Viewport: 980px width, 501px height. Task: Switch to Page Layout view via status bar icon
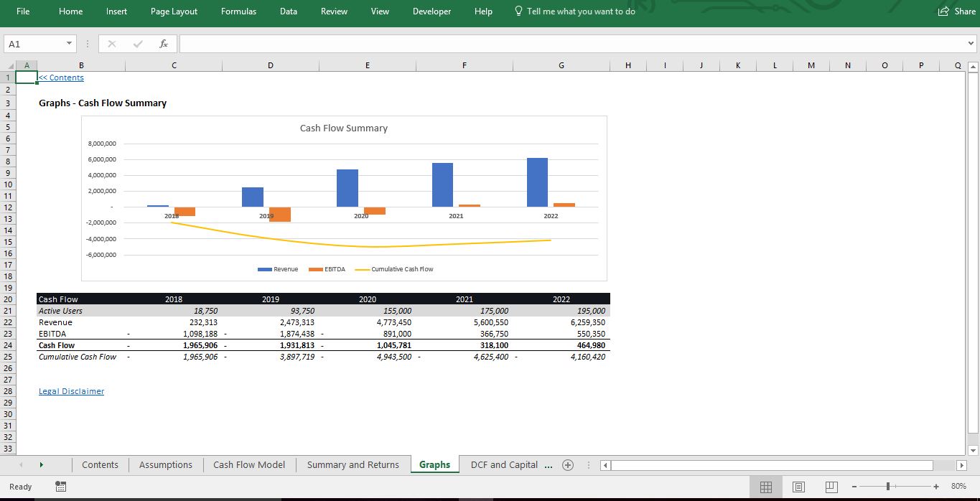[x=798, y=487]
